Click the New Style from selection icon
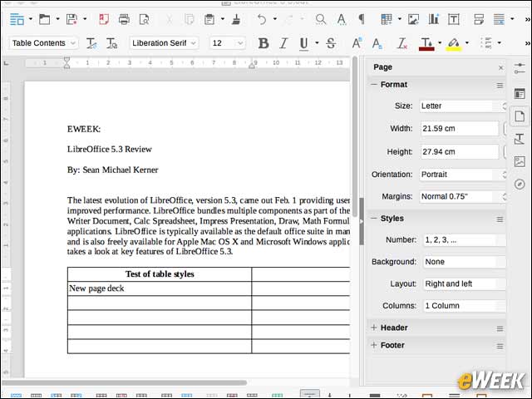The height and width of the screenshot is (399, 532). (x=111, y=43)
